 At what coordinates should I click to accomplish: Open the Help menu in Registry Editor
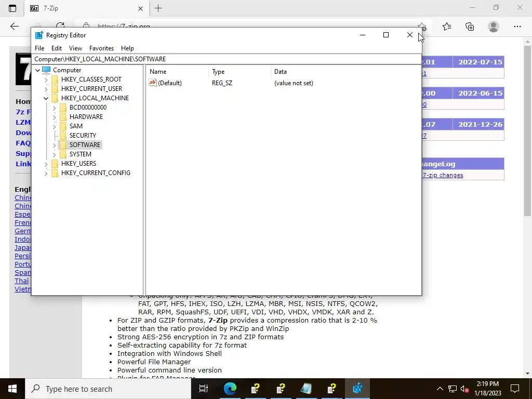[127, 48]
